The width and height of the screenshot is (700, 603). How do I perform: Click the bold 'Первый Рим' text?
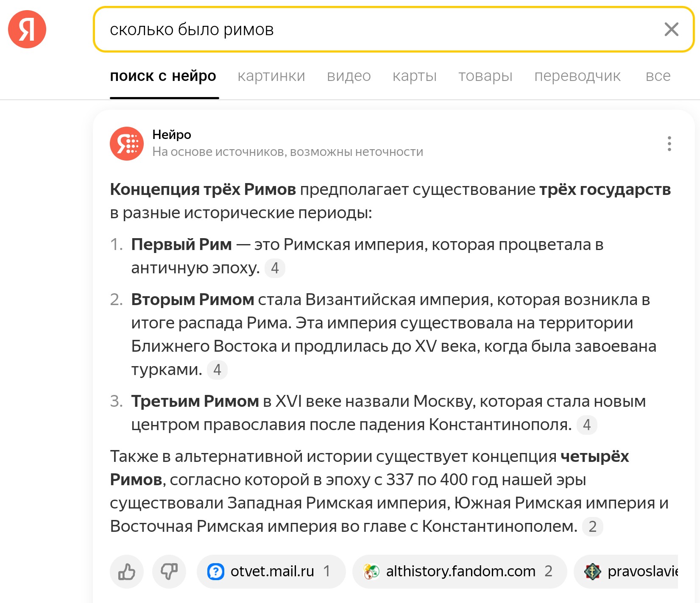[x=181, y=245]
